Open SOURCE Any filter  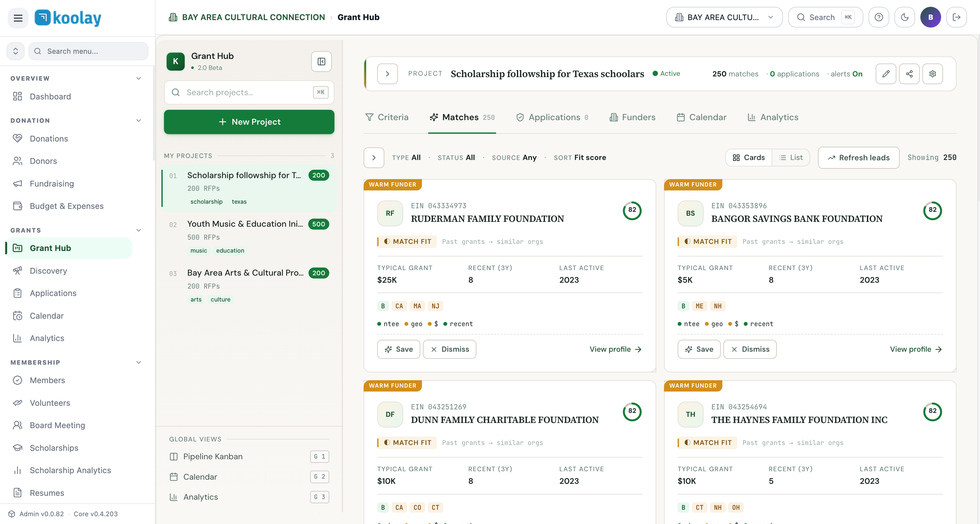(x=514, y=157)
